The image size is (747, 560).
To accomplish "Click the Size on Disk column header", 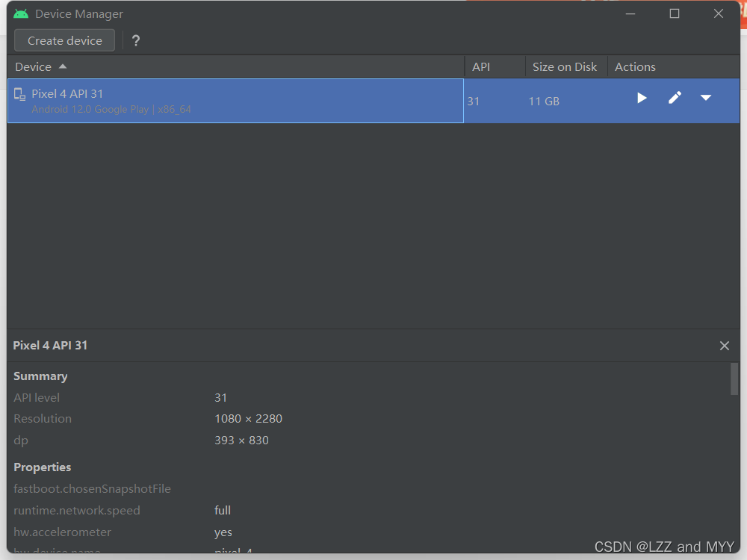I will (565, 66).
